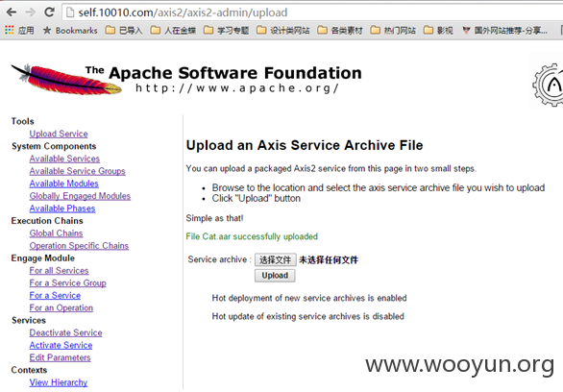
Task: Open the 国外网站推荐 bookmark
Action: point(504,31)
